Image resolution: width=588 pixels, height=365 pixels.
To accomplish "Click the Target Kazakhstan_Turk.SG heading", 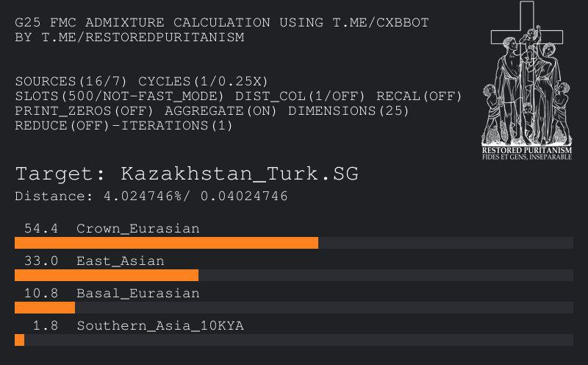I will (x=187, y=174).
